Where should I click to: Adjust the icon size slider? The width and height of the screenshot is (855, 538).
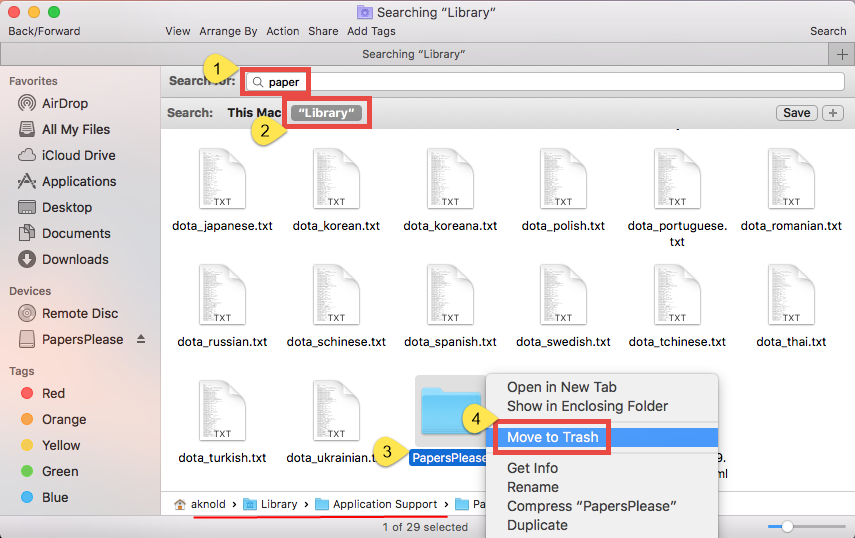tap(788, 526)
